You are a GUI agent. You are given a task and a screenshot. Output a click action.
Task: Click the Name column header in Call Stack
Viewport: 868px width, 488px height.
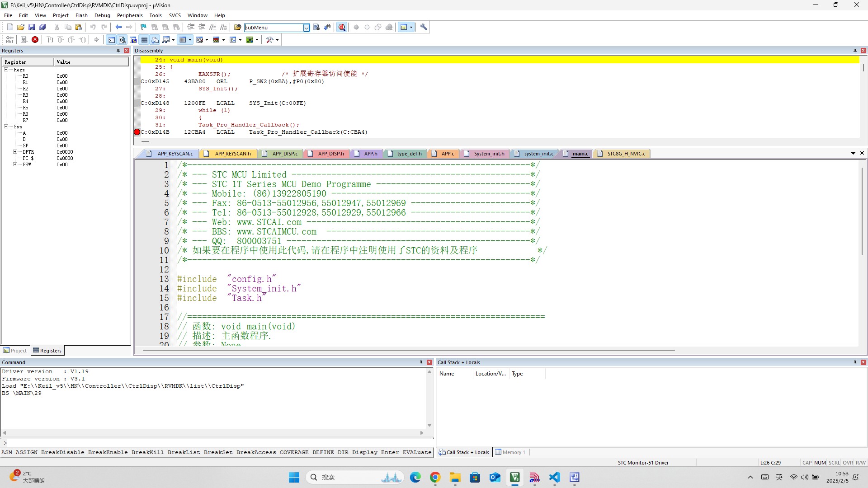point(455,374)
